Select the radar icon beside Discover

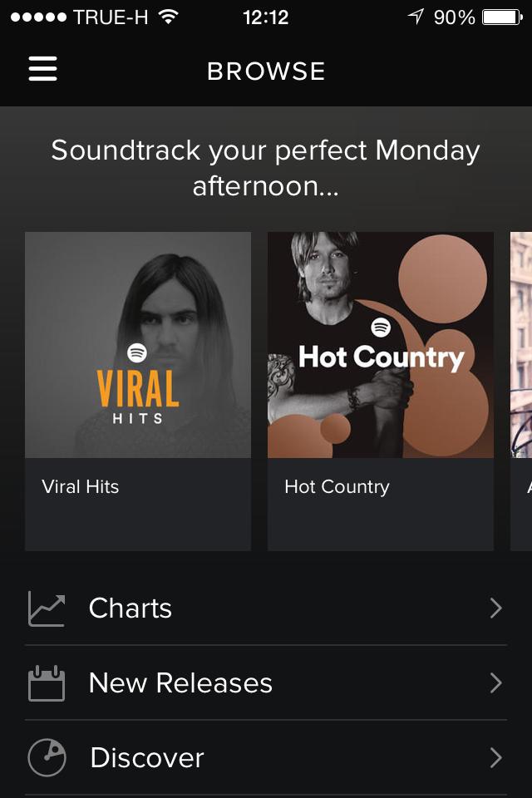coord(47,758)
